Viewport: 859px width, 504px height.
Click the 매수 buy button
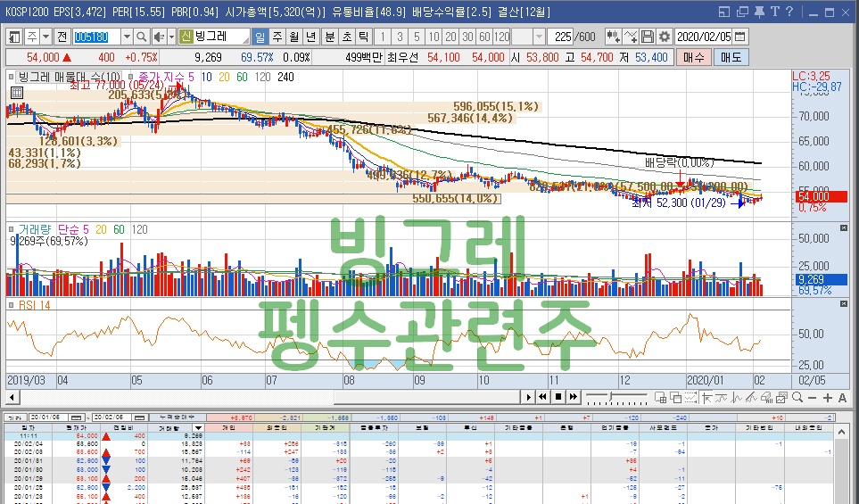pos(694,57)
